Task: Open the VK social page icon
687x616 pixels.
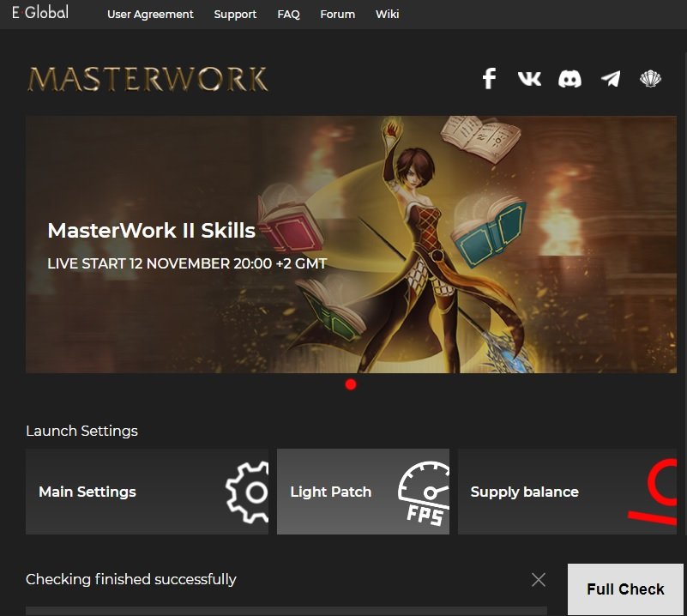Action: click(529, 79)
